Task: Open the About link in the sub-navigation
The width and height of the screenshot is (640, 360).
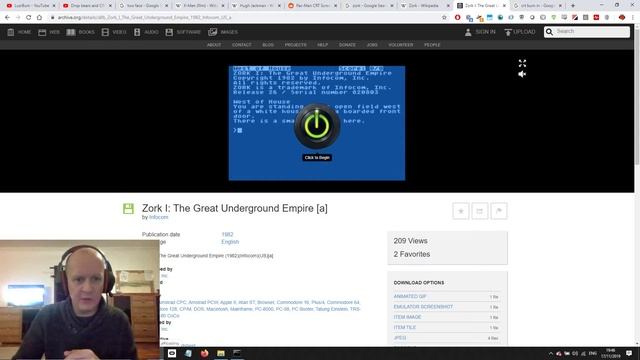Action: point(214,45)
